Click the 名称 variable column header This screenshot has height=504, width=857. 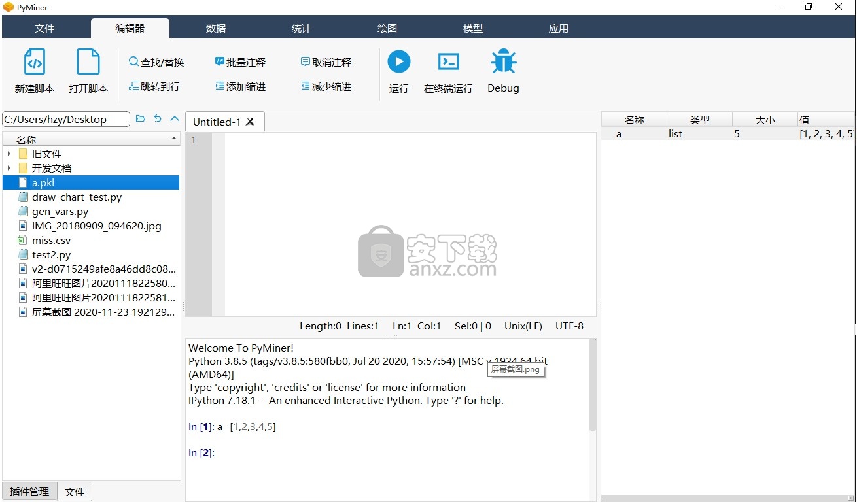coord(635,120)
